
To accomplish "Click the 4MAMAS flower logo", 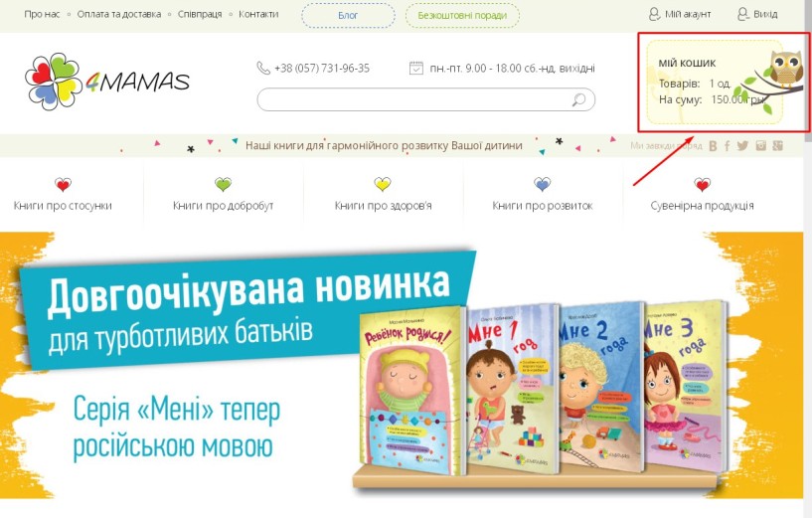I will [54, 82].
